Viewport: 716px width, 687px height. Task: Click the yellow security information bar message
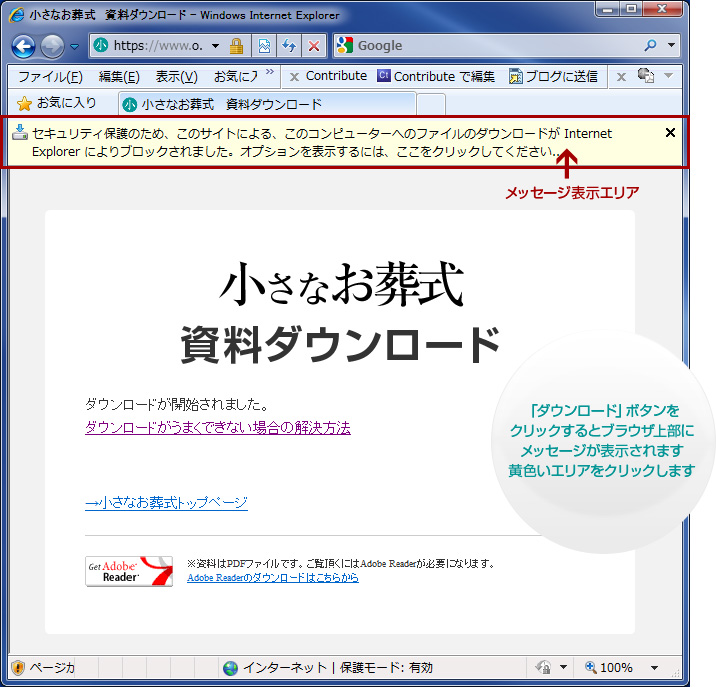coord(322,143)
